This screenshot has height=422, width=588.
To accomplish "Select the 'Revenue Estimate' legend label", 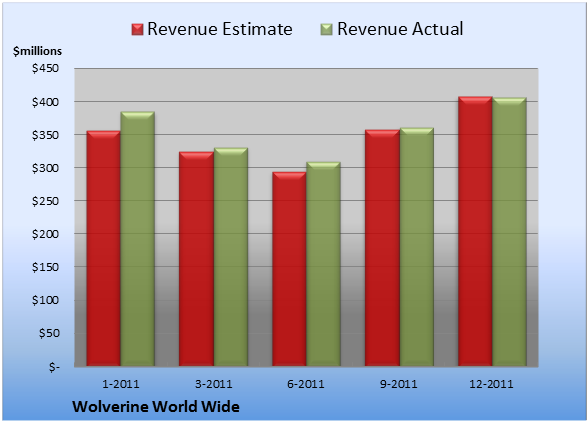I will click(x=220, y=29).
